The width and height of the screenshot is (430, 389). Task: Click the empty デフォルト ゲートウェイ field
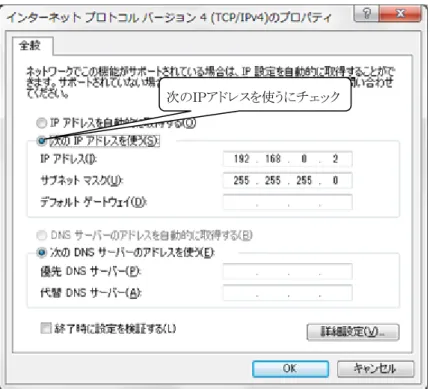(288, 202)
